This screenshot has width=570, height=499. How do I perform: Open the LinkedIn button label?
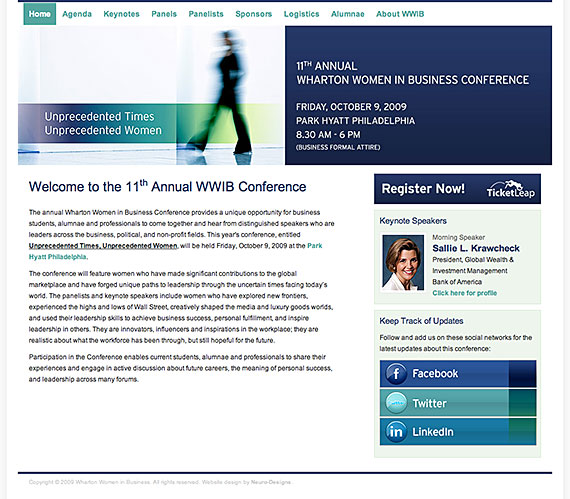pos(433,432)
